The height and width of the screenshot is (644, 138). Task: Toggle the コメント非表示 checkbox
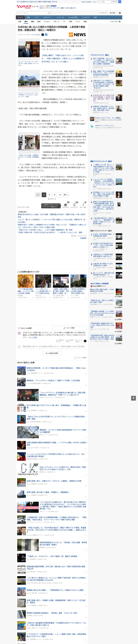(75, 358)
